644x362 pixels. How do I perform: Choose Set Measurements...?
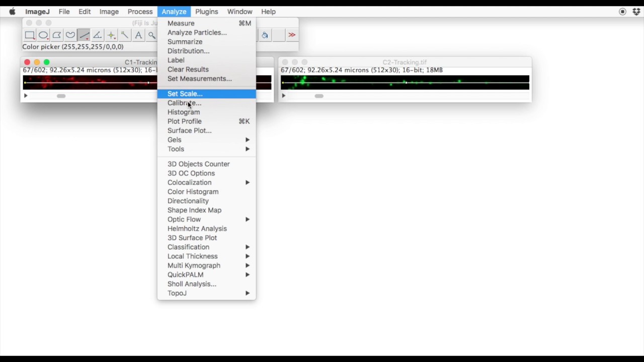(x=206, y=78)
